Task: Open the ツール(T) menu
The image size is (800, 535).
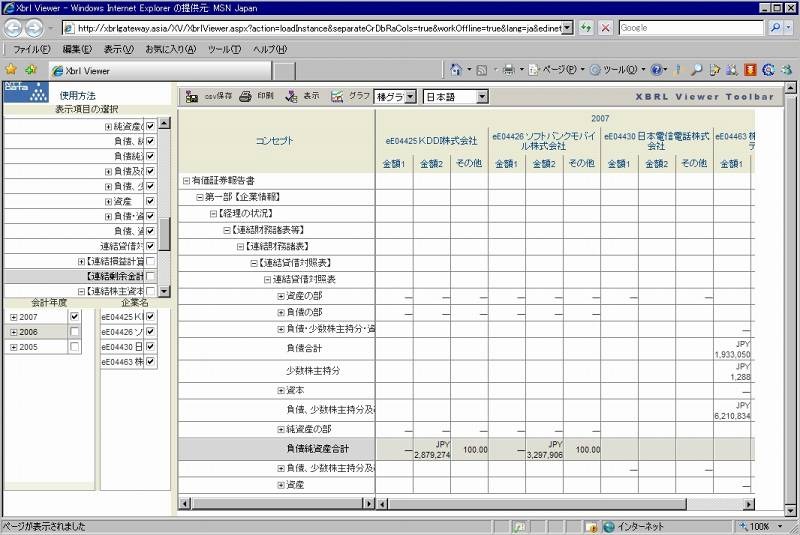Action: click(224, 49)
